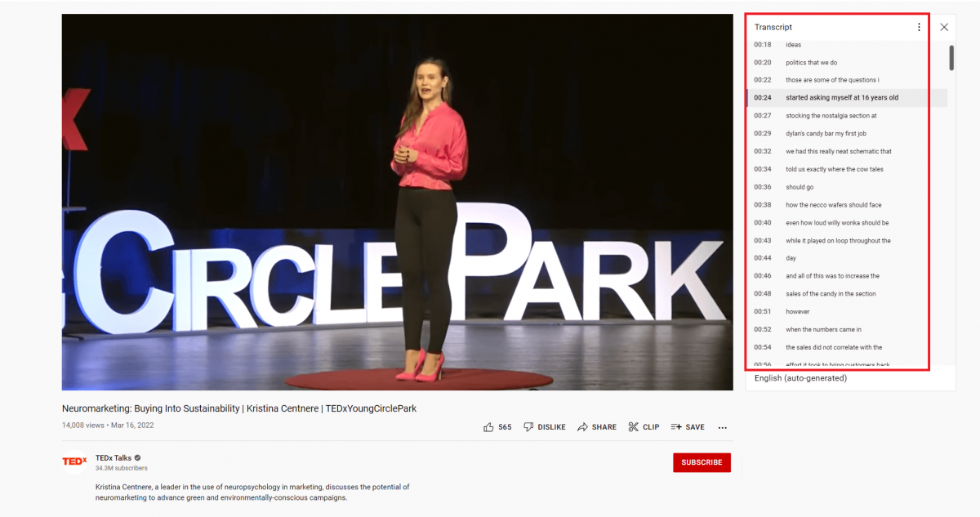Click the 34.3M subscribers count
Viewport: 980px width, 517px height.
tap(122, 469)
